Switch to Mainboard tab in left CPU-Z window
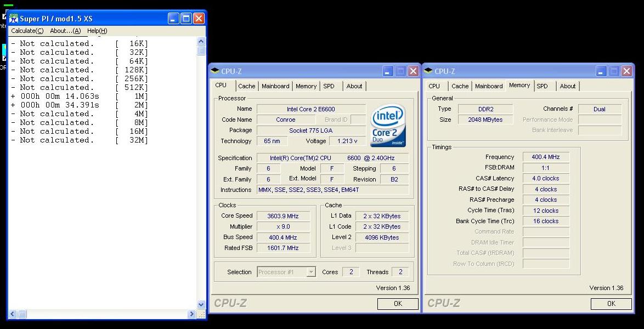Viewport: 644px width, 329px height. (275, 86)
